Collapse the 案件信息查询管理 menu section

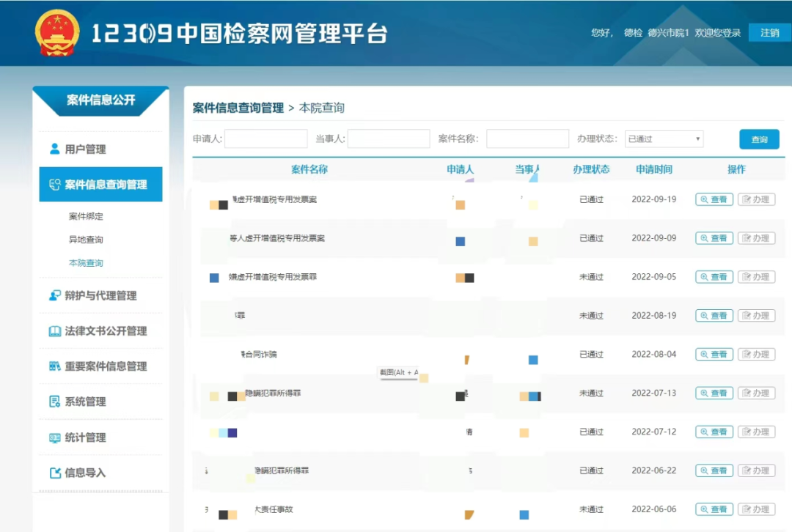click(106, 185)
